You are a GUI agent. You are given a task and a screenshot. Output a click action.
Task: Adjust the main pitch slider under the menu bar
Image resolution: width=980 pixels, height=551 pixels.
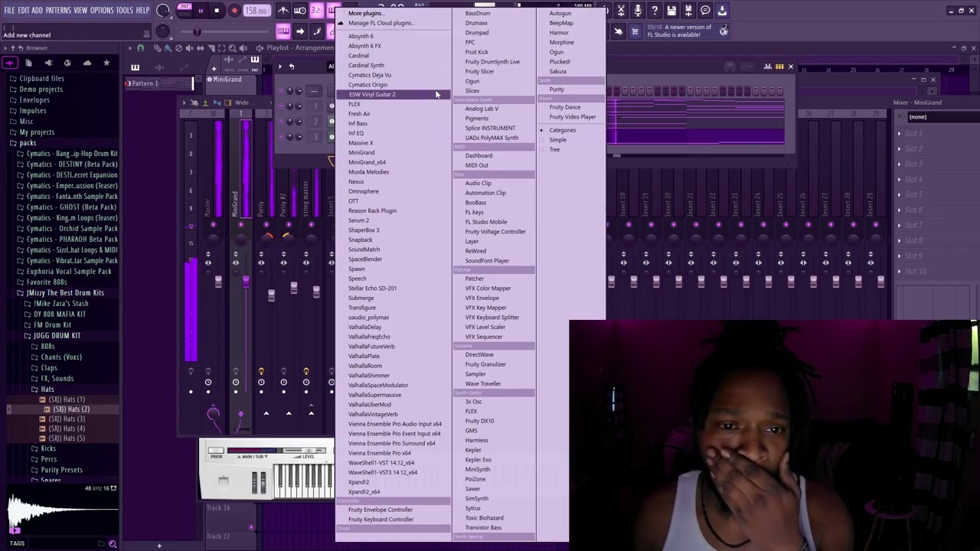pyautogui.click(x=197, y=31)
